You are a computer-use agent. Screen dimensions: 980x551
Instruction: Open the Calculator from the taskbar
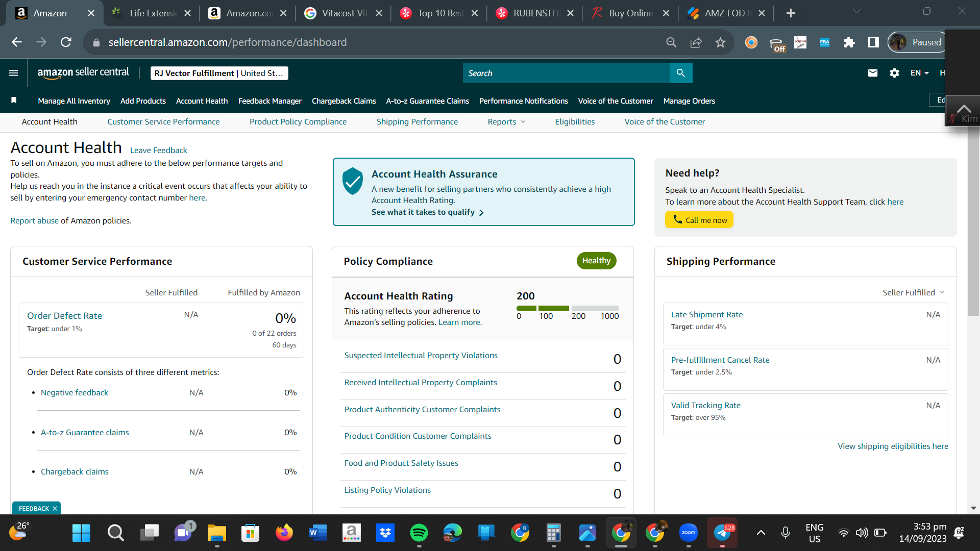[554, 533]
